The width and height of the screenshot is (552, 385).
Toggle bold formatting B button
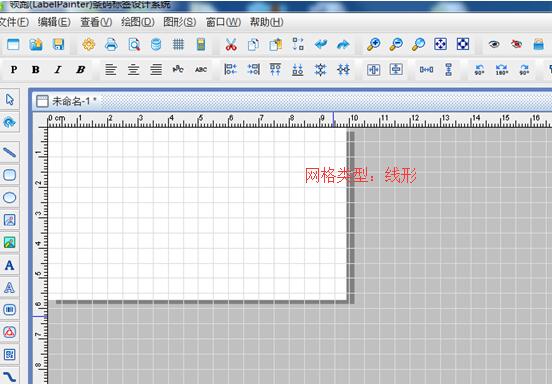coord(36,70)
